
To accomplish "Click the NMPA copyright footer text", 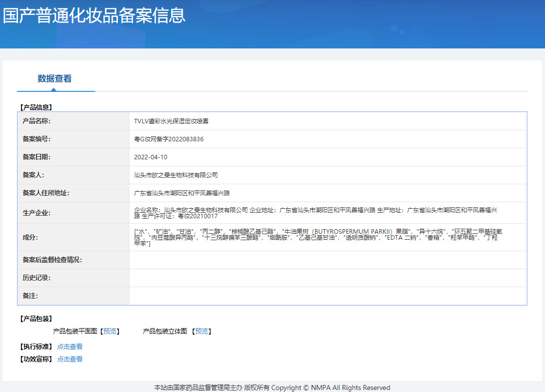I will 272,388.
